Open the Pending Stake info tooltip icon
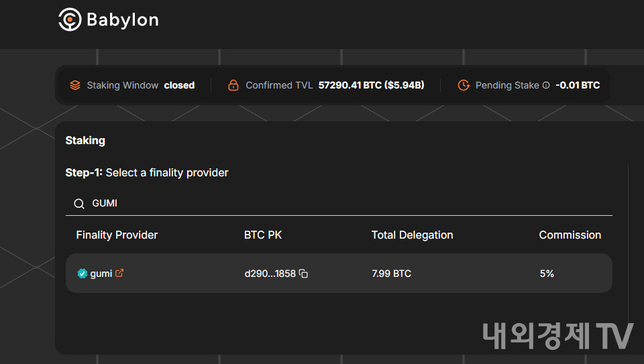Image resolution: width=644 pixels, height=364 pixels. tap(546, 85)
